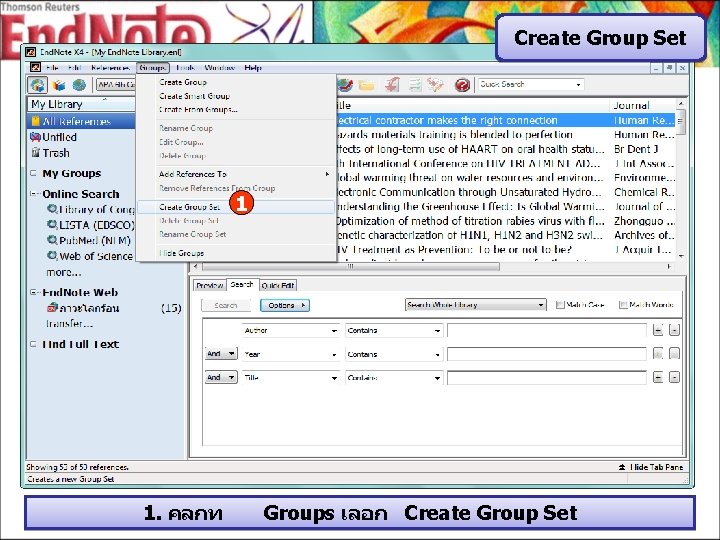
Task: Switch to the Preview tab
Action: (209, 286)
